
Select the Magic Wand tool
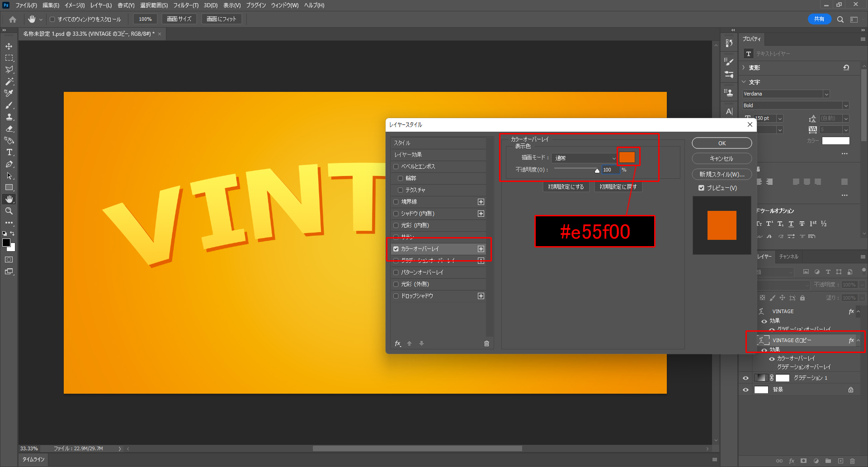(x=9, y=81)
